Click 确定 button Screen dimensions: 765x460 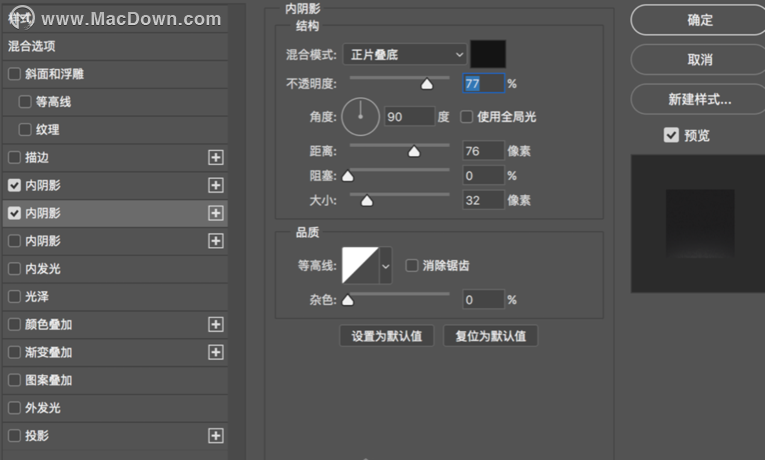click(x=699, y=20)
